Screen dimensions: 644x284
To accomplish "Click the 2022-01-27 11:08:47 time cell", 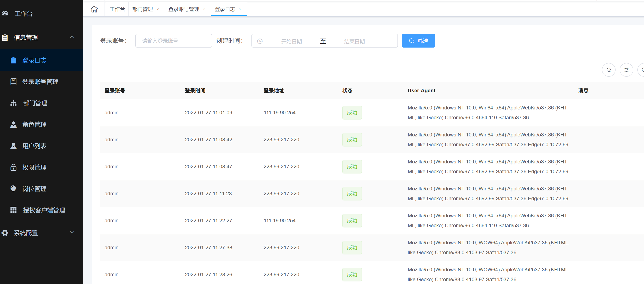I will point(208,167).
